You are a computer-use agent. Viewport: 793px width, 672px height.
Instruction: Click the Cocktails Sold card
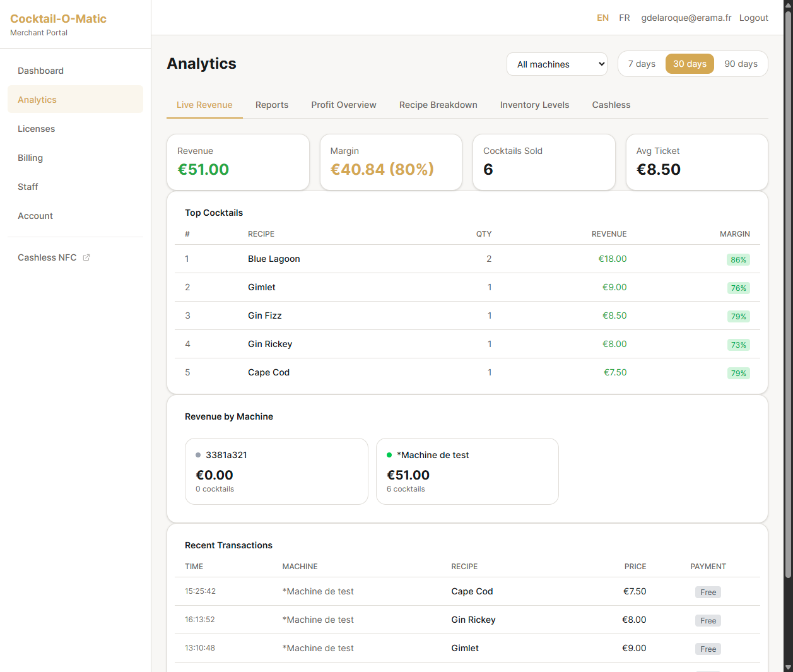pos(544,162)
